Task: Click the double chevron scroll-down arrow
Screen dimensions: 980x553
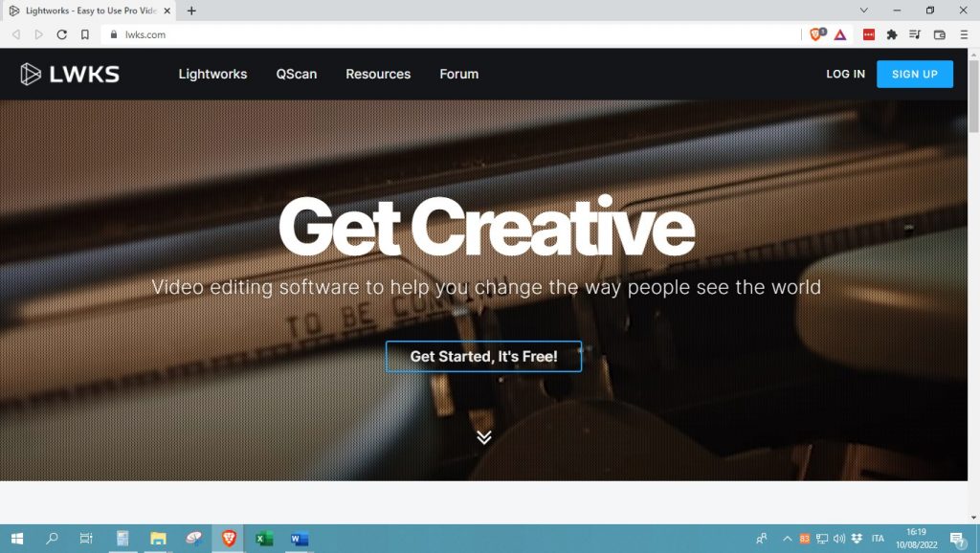Action: click(483, 437)
